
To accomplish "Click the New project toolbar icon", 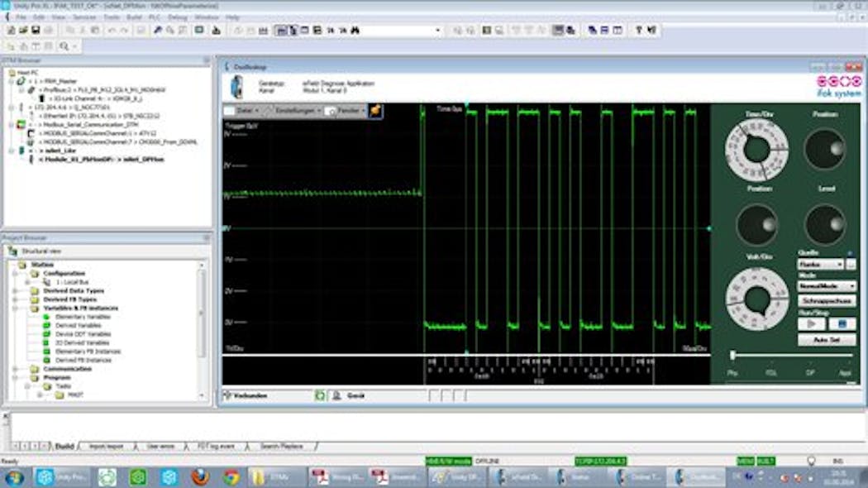I will click(11, 31).
